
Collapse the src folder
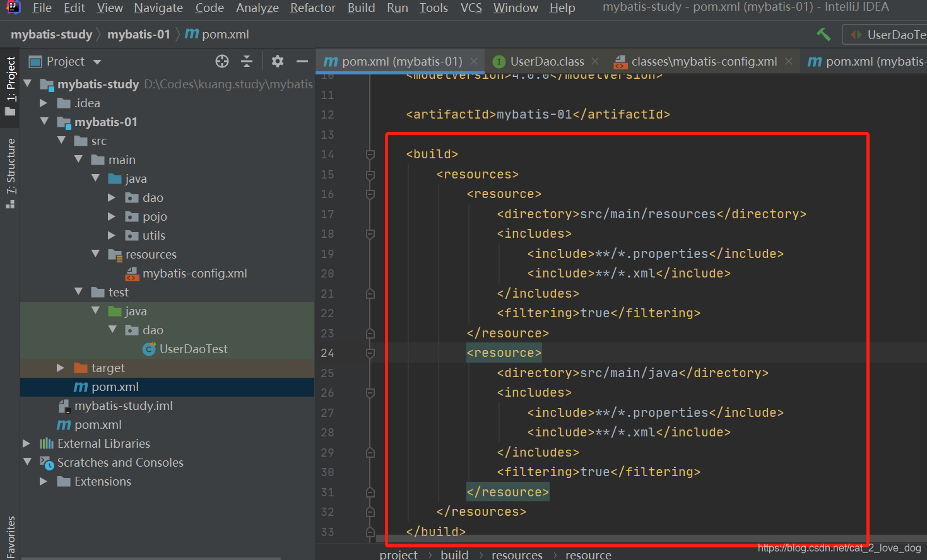pyautogui.click(x=61, y=140)
